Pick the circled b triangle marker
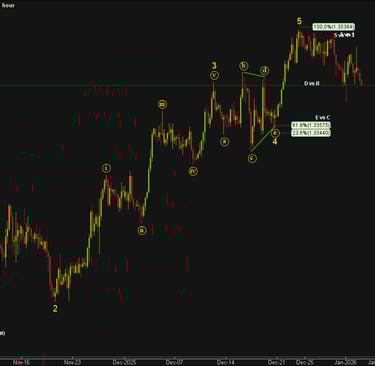This screenshot has width=375, height=366. (x=244, y=66)
